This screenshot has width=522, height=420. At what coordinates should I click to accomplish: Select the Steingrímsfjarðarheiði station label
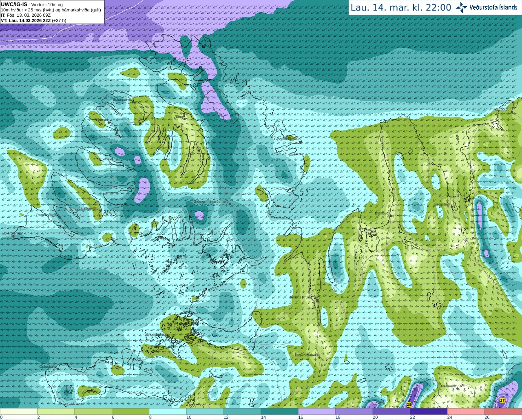click(x=211, y=201)
